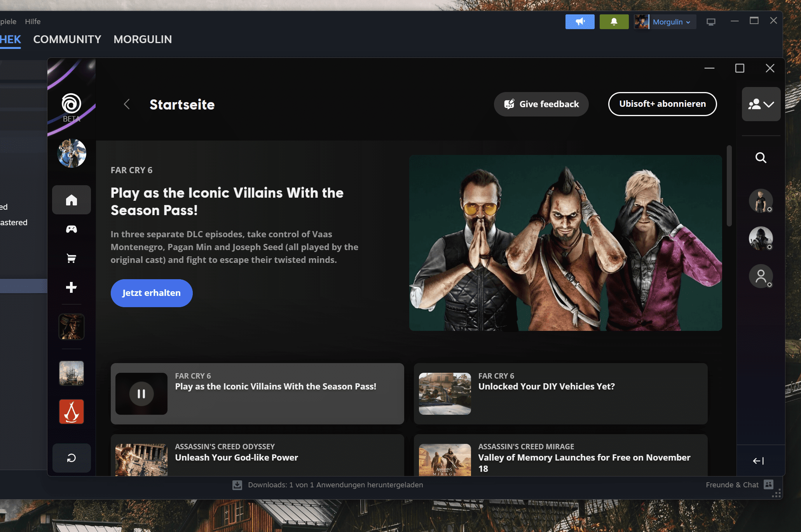Viewport: 801px width, 532px height.
Task: Click Ubisoft+ abonnieren button
Action: (662, 104)
